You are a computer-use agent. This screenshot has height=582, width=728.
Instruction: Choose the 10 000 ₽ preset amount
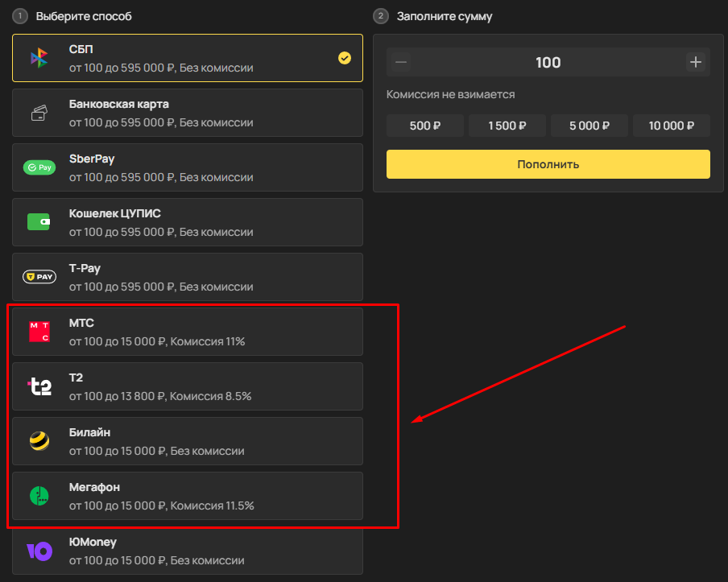[x=672, y=126]
